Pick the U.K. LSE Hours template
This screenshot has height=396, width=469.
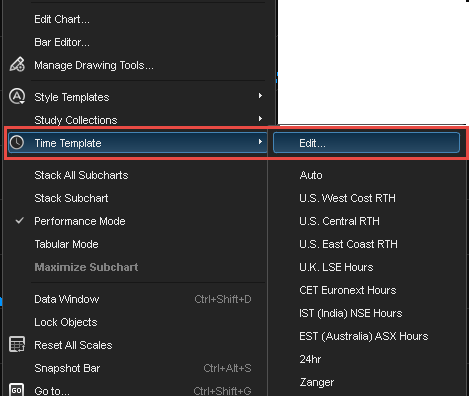click(336, 267)
